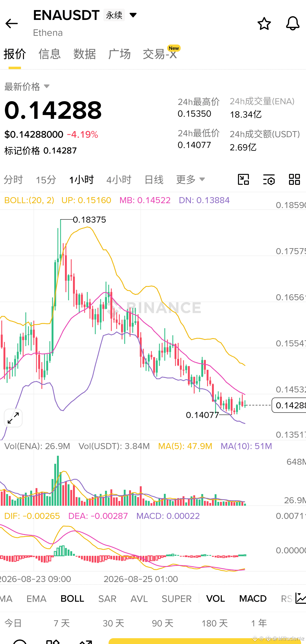Select the 分时 timeframe
Viewport: 306px width, 644px height.
13,179
